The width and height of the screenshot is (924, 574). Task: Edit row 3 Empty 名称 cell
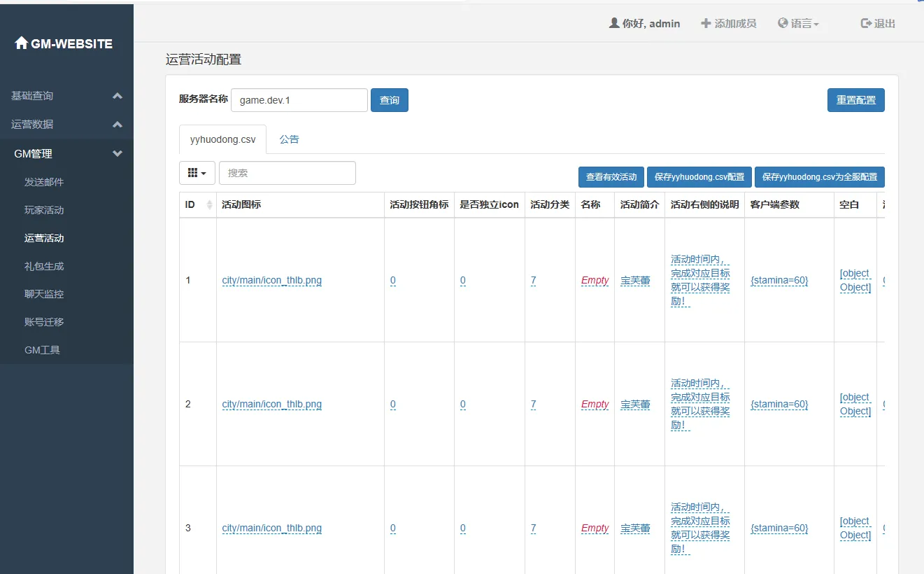point(595,528)
